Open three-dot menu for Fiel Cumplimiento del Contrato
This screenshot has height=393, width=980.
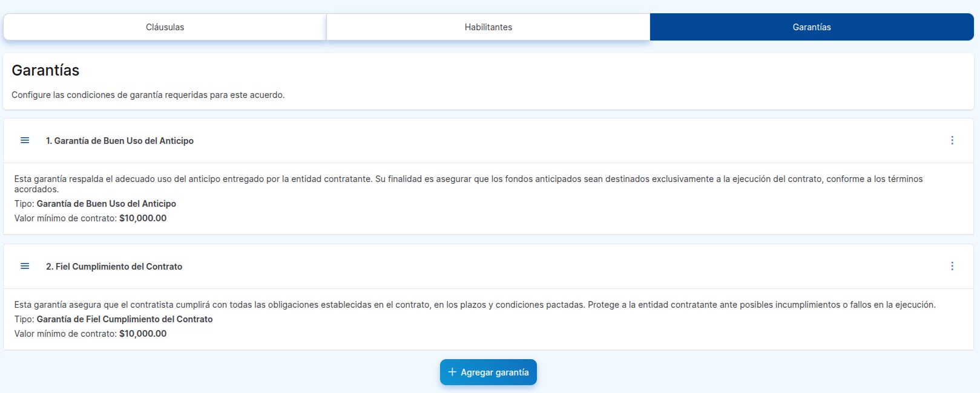pyautogui.click(x=952, y=266)
